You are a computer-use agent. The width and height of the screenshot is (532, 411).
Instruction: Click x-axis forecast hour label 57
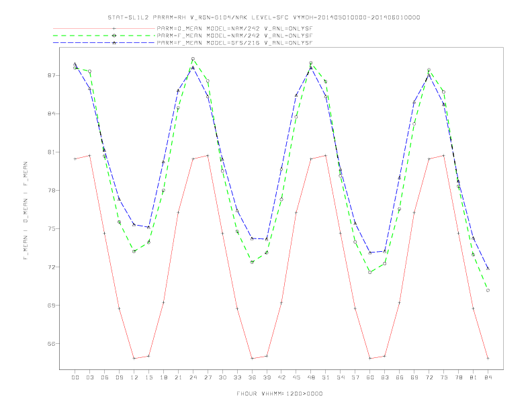pos(355,377)
